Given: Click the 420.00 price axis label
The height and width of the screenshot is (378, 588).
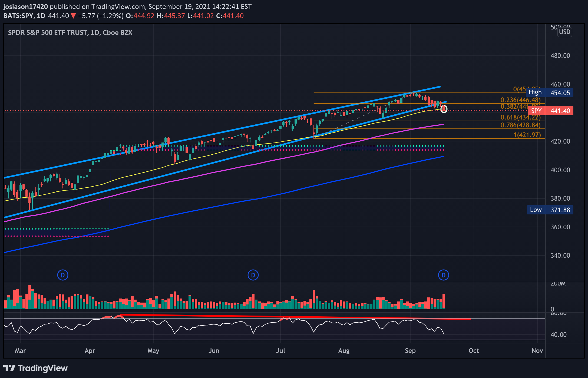Looking at the screenshot, I should (x=560, y=141).
